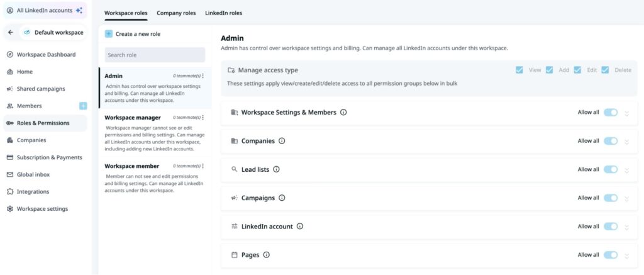
Task: Open three-dot menu for Workspace manager role
Action: (203, 118)
